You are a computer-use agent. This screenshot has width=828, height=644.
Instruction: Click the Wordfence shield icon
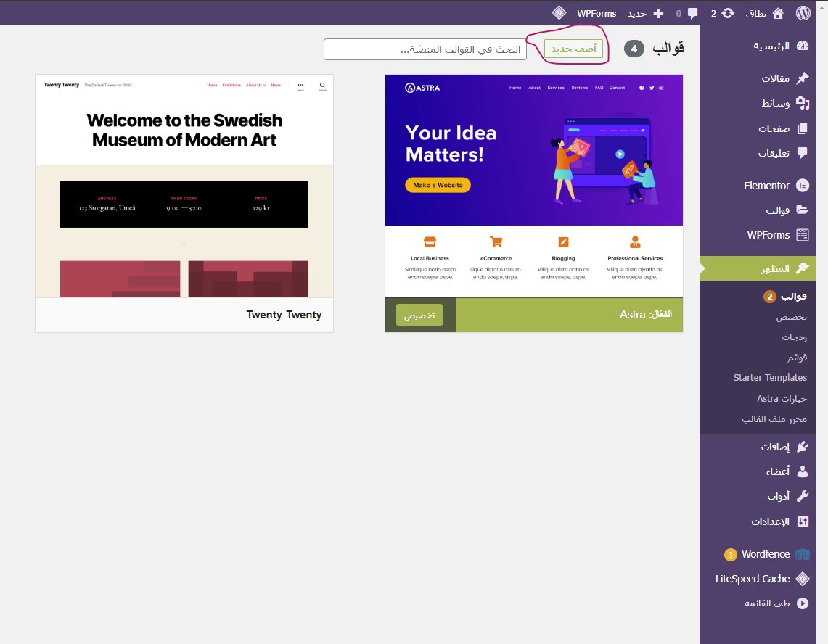click(x=803, y=554)
